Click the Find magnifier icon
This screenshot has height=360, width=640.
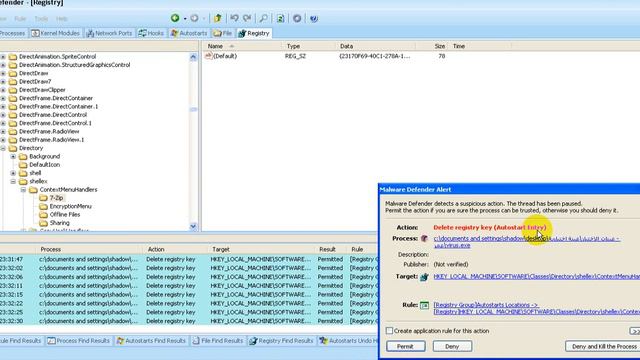click(264, 18)
